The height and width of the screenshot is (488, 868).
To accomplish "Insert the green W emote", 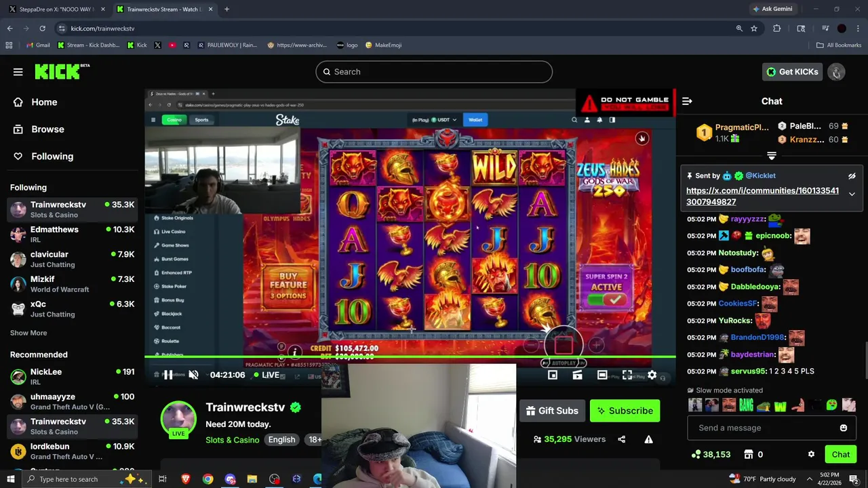I will [x=781, y=405].
